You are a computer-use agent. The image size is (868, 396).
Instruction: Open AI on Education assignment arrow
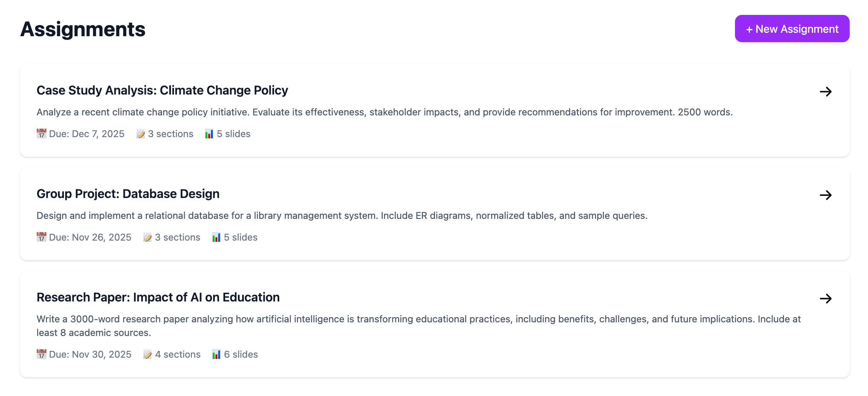click(825, 298)
